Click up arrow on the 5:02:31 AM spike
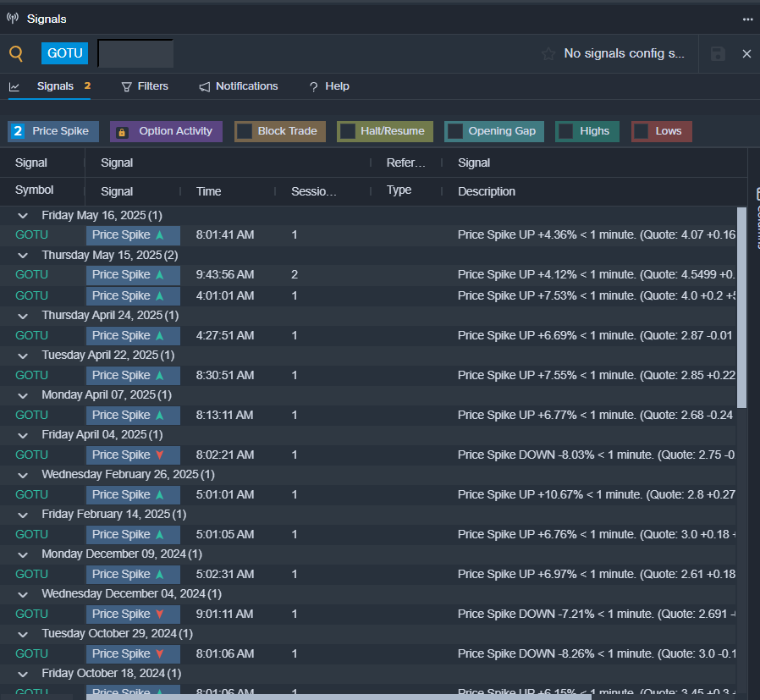 pyautogui.click(x=159, y=575)
